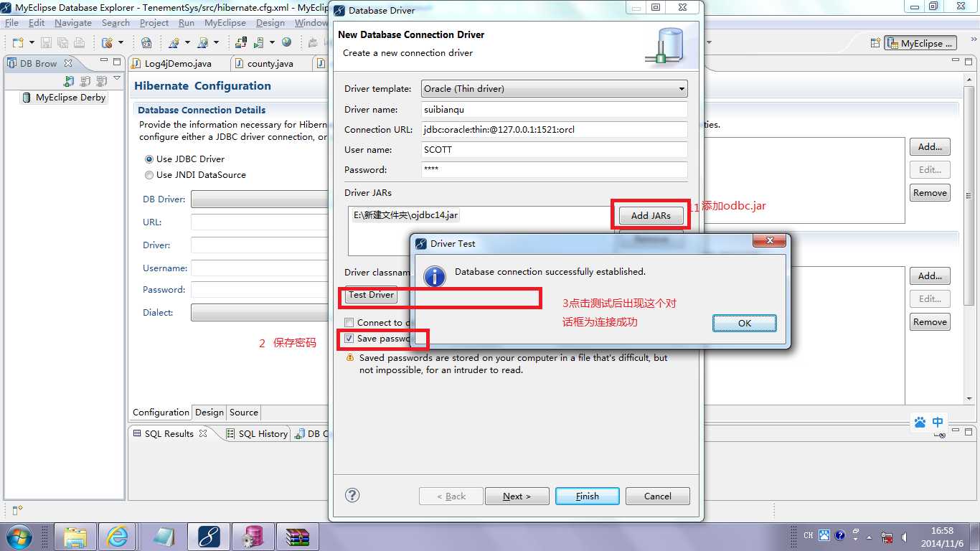Switch to county.java editor tab
The image size is (980, 551).
coord(270,63)
